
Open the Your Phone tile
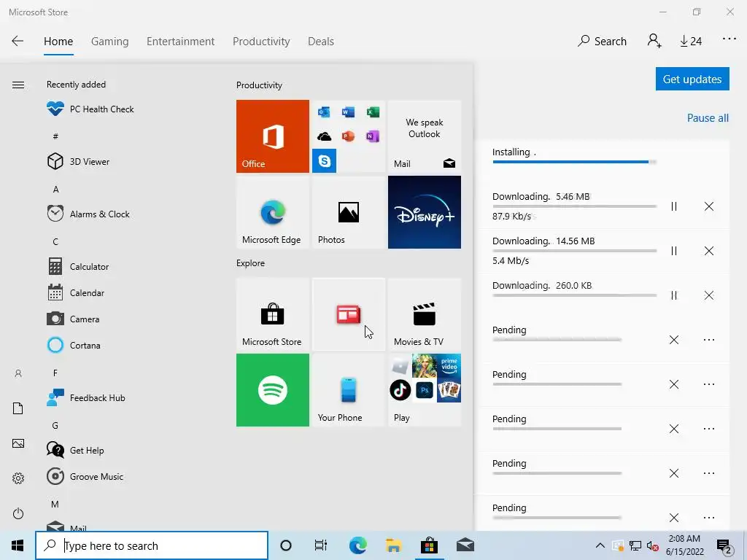tap(349, 390)
